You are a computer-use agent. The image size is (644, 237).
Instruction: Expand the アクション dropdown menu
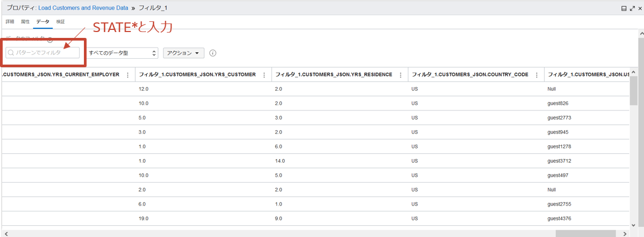pos(183,53)
